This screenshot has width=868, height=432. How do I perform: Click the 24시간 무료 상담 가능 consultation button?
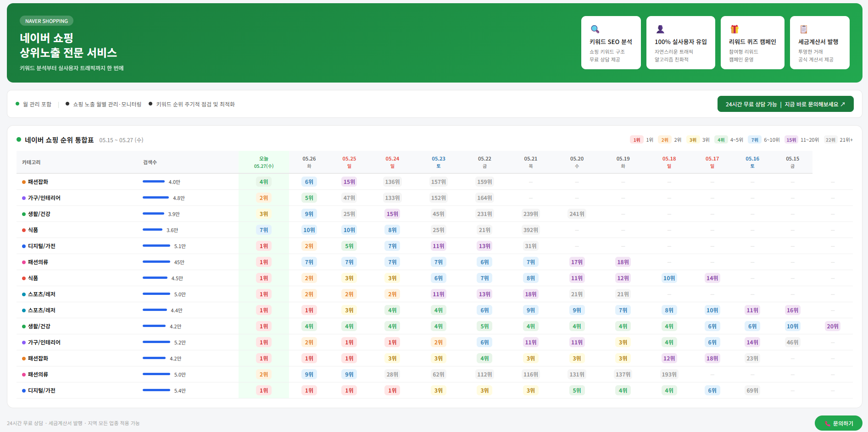click(x=785, y=104)
